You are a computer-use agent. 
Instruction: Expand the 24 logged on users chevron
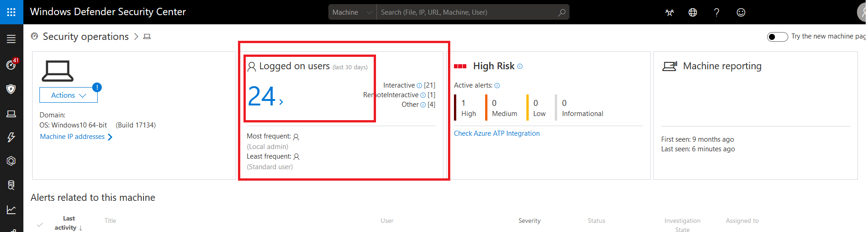(x=281, y=102)
